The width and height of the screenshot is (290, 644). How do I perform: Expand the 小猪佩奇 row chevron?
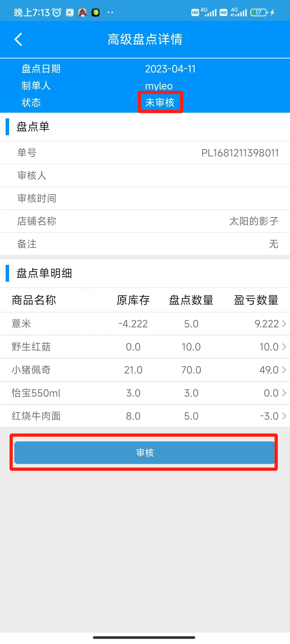284,370
